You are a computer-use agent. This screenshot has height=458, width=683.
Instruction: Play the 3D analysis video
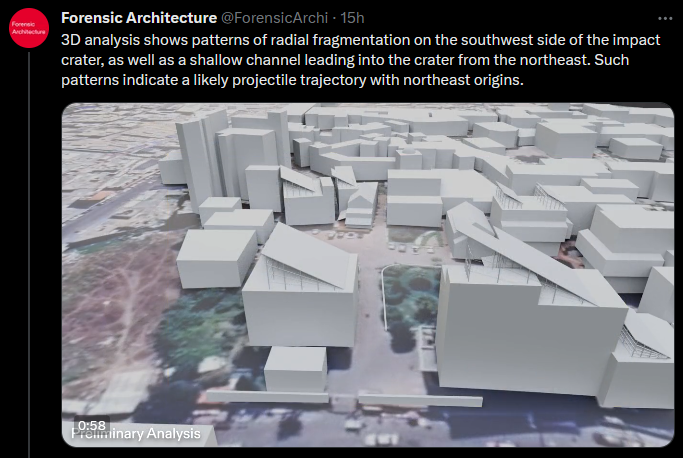368,275
